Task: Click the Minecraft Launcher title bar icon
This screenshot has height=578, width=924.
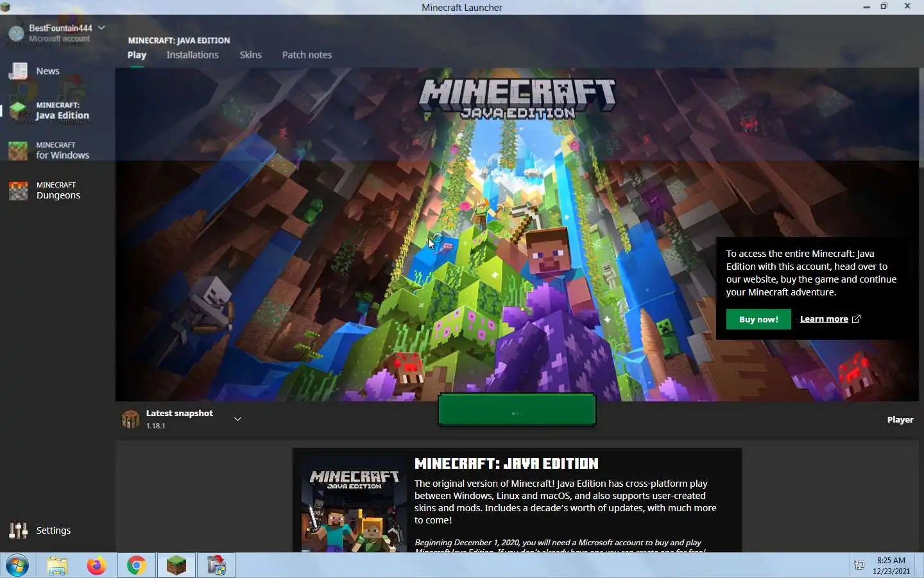Action: [5, 7]
